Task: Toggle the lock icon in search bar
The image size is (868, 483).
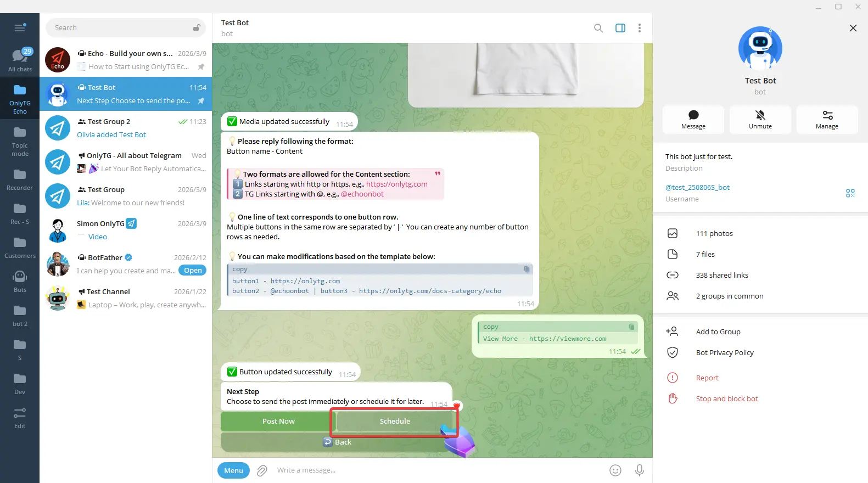Action: [x=197, y=28]
